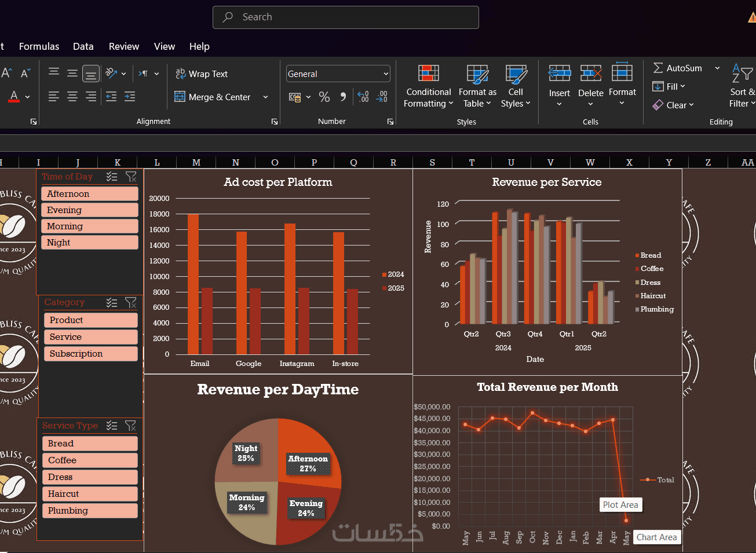Image resolution: width=756 pixels, height=553 pixels.
Task: Apply Comma Style
Action: [x=343, y=97]
